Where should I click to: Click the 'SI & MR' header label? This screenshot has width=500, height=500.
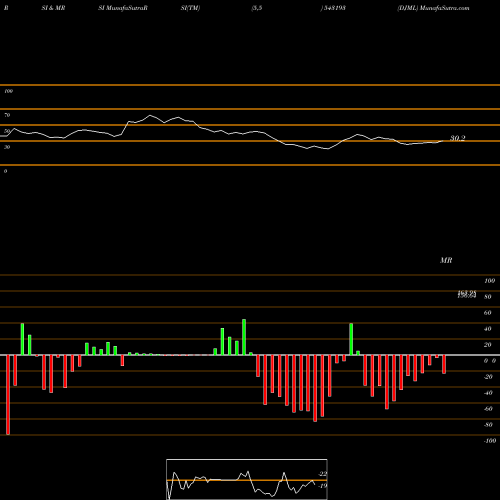[53, 8]
